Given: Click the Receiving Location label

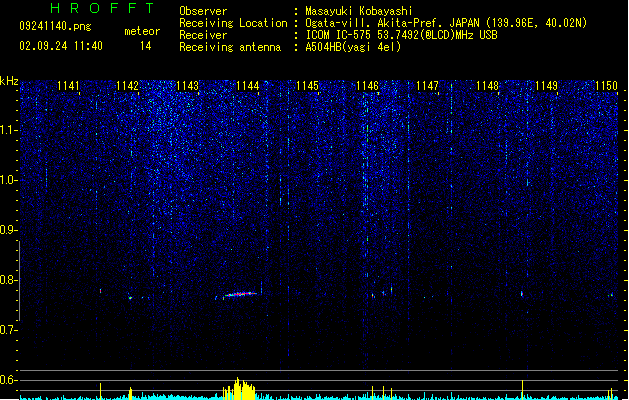Looking at the screenshot, I should click(x=233, y=23).
